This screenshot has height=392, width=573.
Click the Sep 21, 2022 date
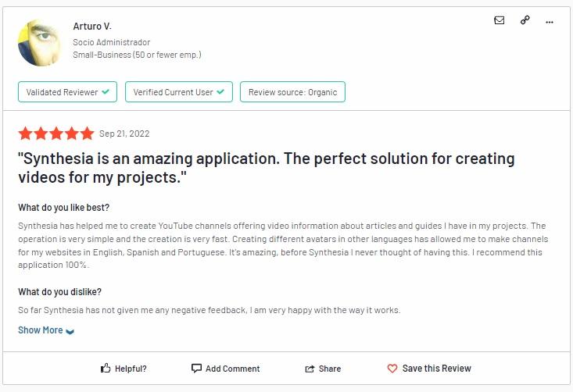point(124,134)
